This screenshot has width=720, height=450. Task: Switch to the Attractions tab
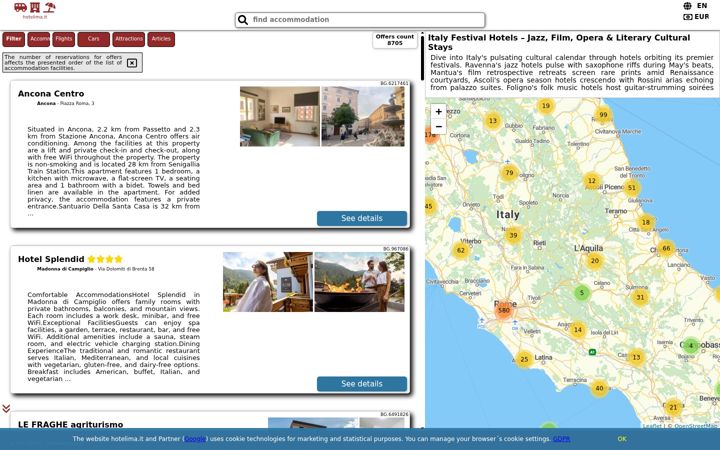[x=129, y=39]
